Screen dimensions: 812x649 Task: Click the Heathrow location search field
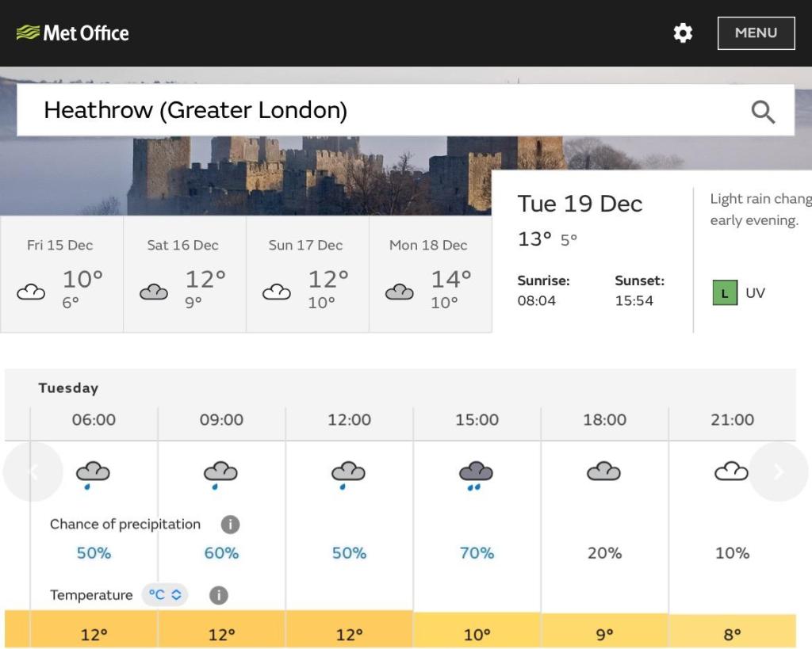coord(381,110)
